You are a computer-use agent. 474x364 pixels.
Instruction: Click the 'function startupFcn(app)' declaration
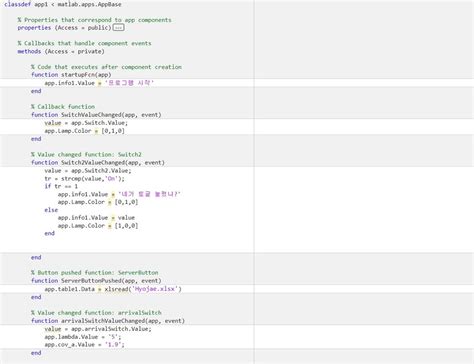71,75
